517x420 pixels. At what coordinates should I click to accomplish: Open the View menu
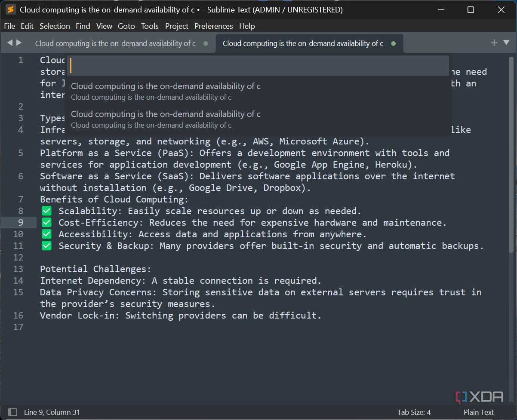[104, 26]
